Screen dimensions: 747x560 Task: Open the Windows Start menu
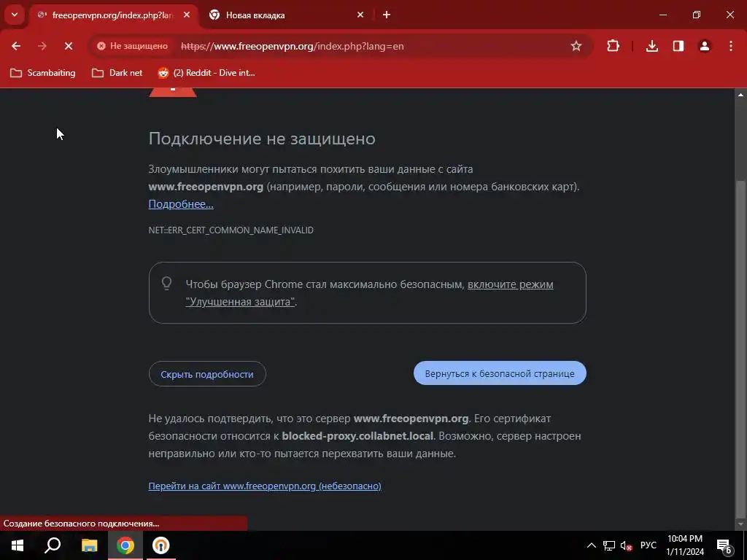tap(18, 545)
